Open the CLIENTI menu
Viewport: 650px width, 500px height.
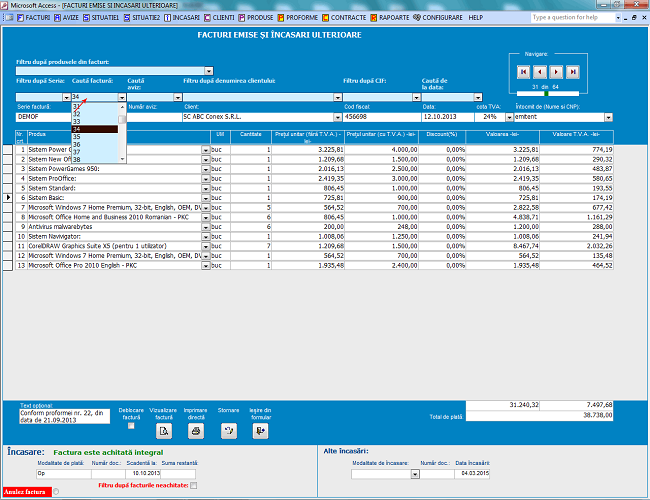tap(219, 17)
